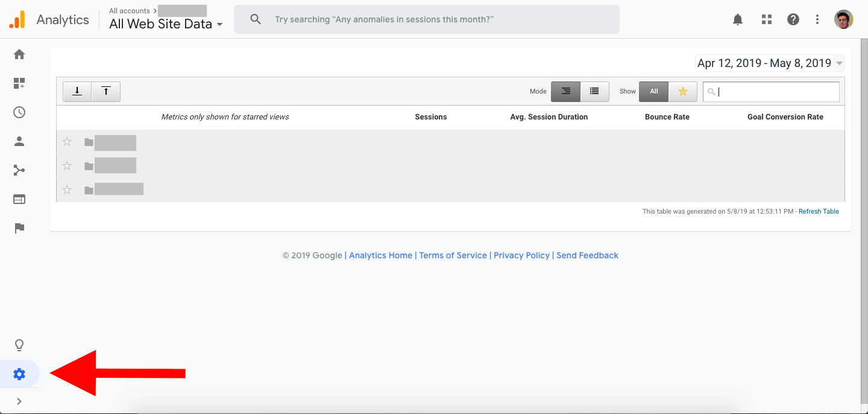Viewport: 868px width, 414px height.
Task: Open the Acquisition reports section
Action: pos(19,170)
